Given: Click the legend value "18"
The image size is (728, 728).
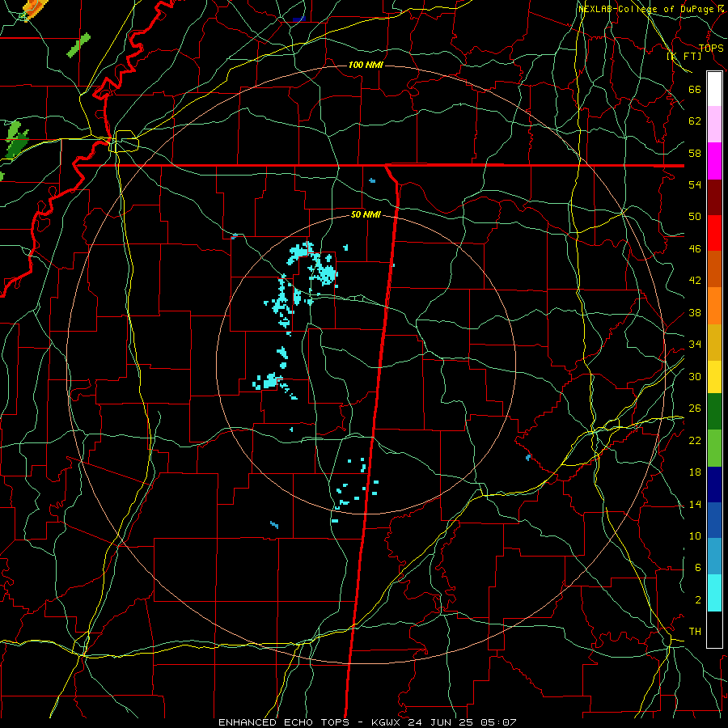Looking at the screenshot, I should coord(695,472).
